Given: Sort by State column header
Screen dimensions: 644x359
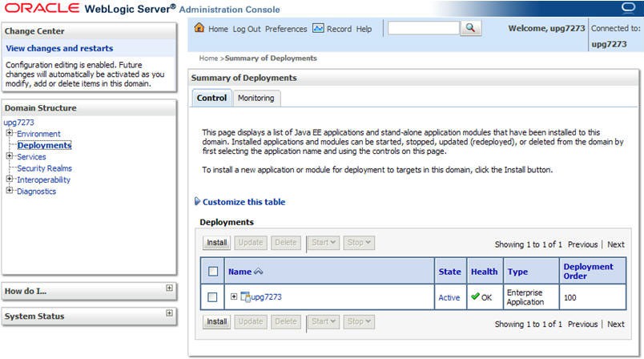Looking at the screenshot, I should coord(449,272).
